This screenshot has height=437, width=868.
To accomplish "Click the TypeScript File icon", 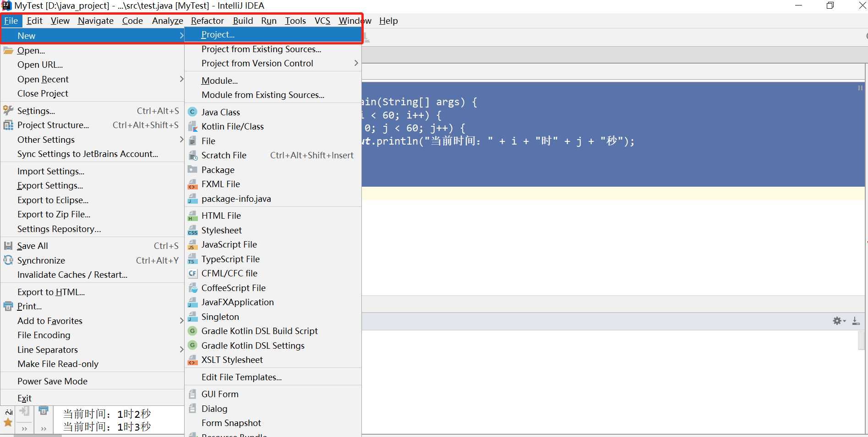I will [193, 259].
